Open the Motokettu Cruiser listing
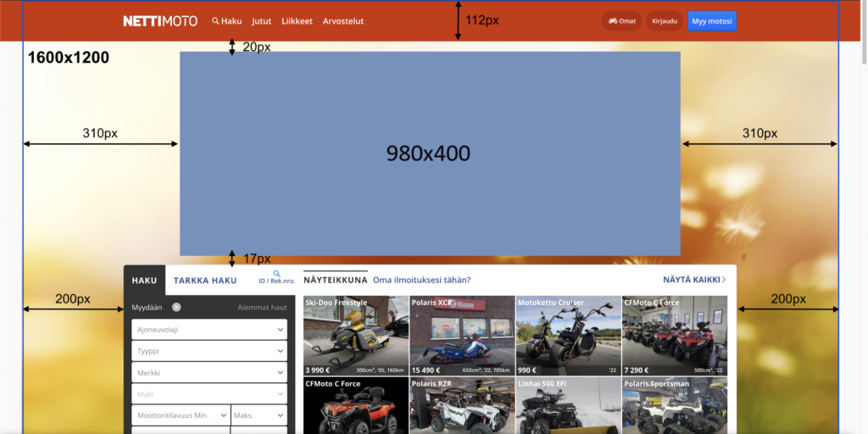This screenshot has width=868, height=434. click(569, 336)
